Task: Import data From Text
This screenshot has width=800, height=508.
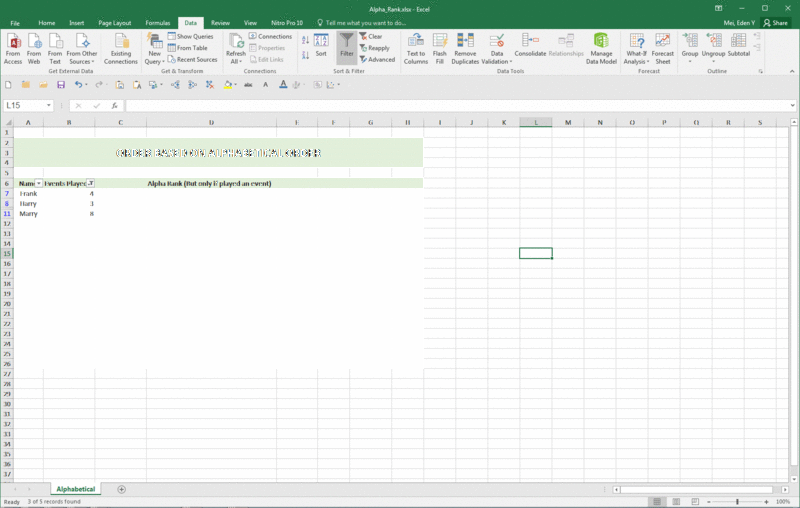Action: pos(55,49)
